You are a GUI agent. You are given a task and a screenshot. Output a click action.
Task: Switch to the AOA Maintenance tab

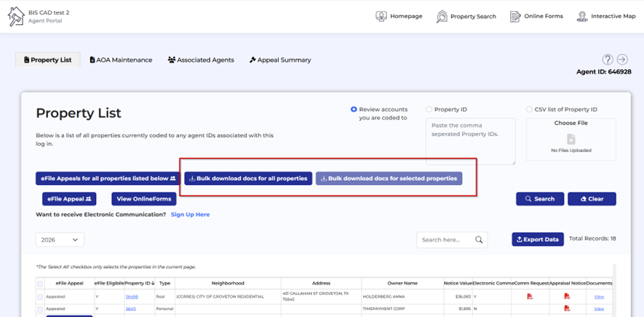(120, 60)
